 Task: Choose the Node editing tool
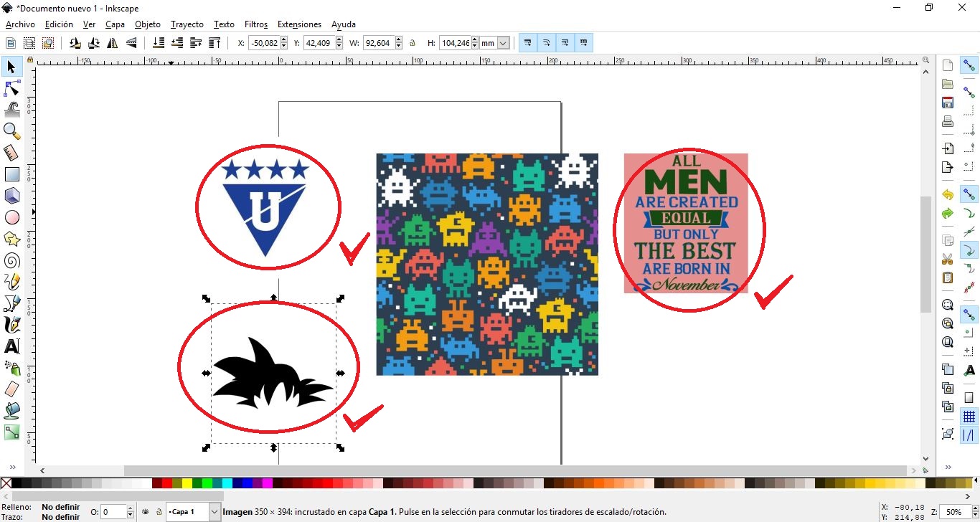[x=11, y=89]
